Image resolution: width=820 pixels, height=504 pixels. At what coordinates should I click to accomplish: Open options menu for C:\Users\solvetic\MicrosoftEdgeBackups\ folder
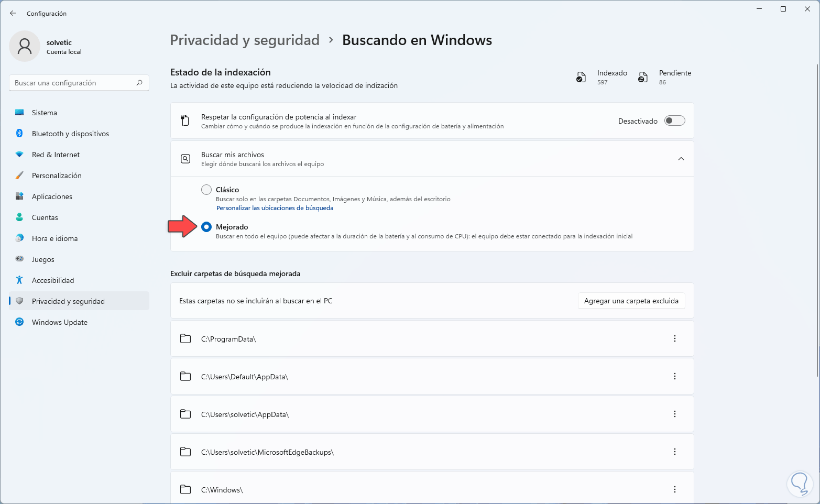tap(674, 452)
